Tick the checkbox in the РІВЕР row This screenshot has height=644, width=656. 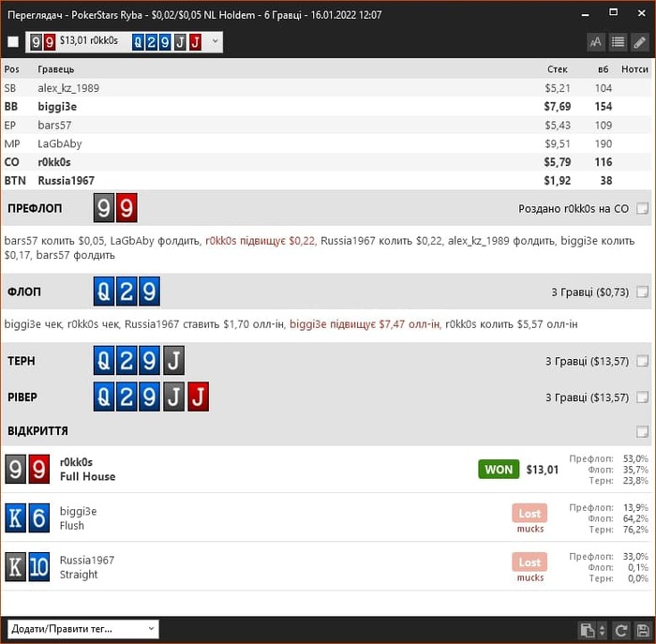642,397
